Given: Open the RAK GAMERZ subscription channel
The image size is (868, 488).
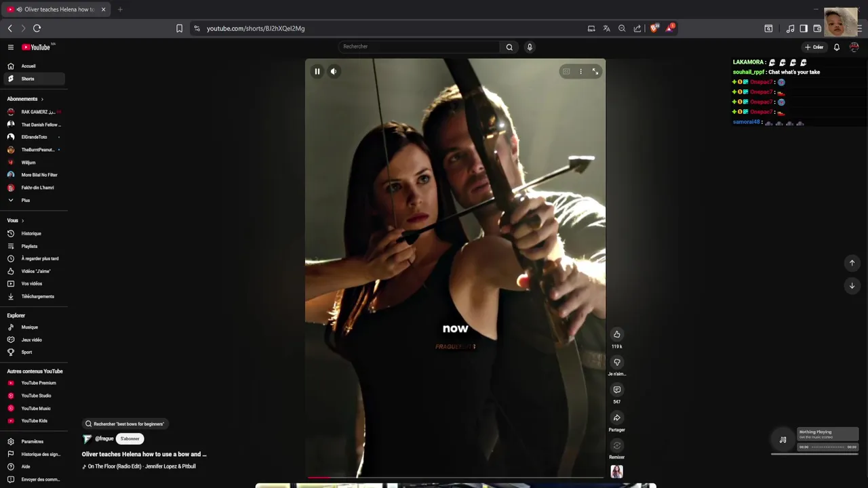Looking at the screenshot, I should tap(34, 112).
